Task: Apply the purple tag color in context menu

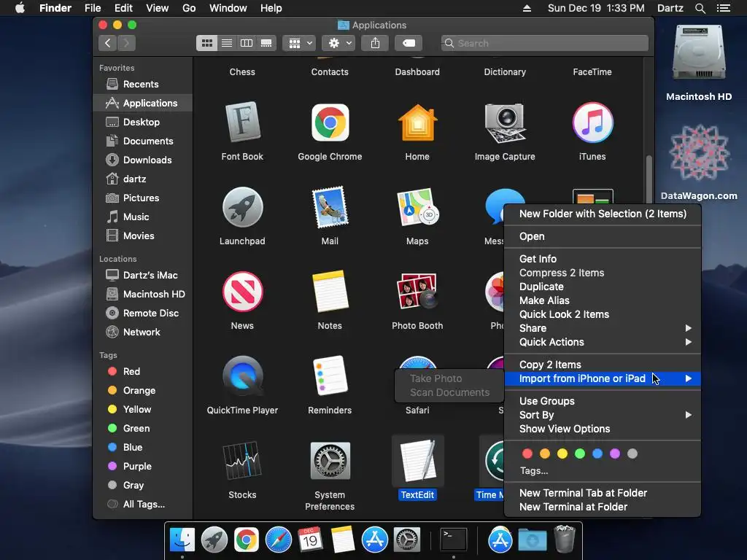Action: click(x=614, y=454)
